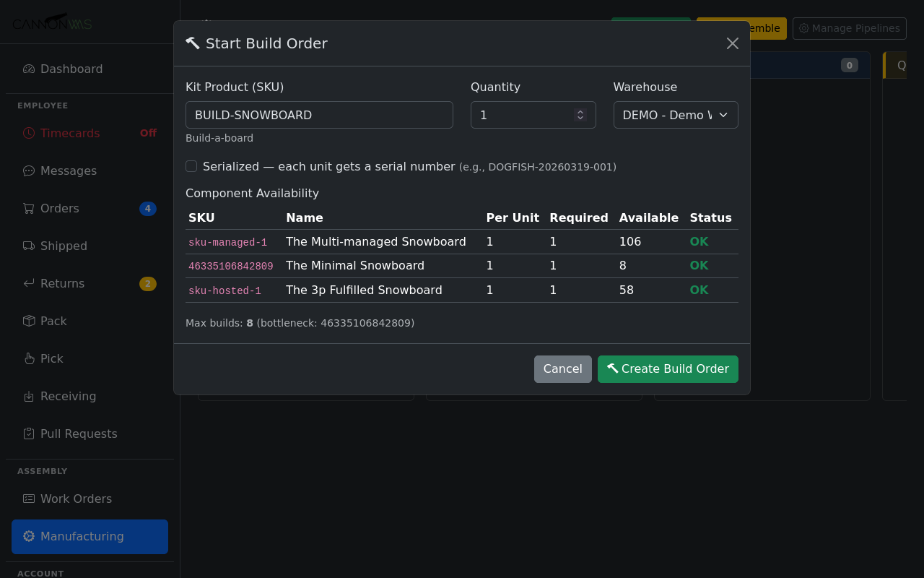Click the Pack box icon
The image size is (924, 578).
pos(27,321)
